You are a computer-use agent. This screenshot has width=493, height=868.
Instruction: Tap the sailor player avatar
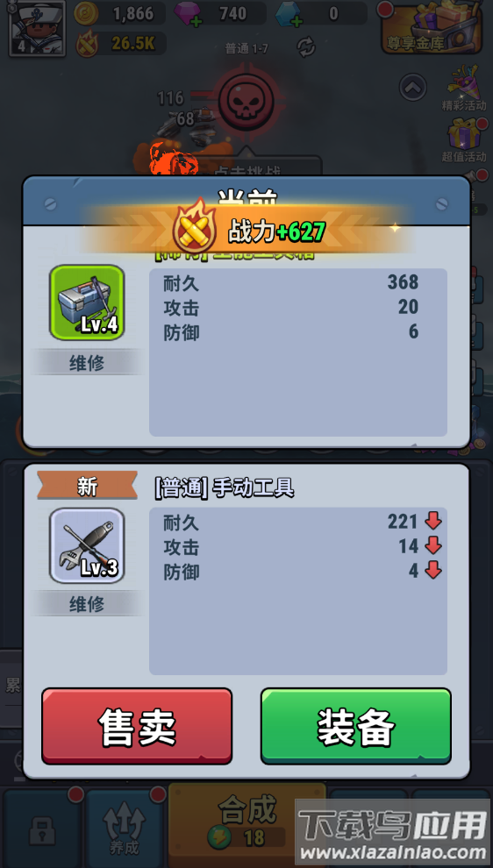pyautogui.click(x=37, y=28)
